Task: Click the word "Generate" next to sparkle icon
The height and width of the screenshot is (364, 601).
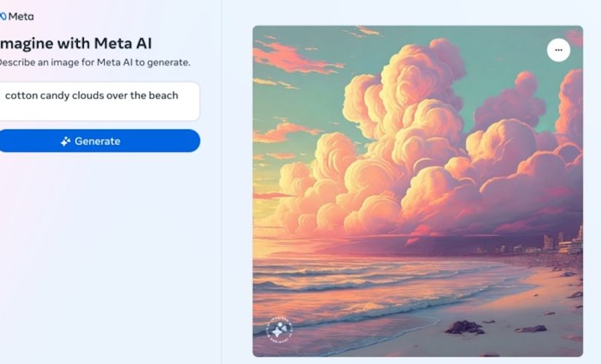Action: pos(98,141)
